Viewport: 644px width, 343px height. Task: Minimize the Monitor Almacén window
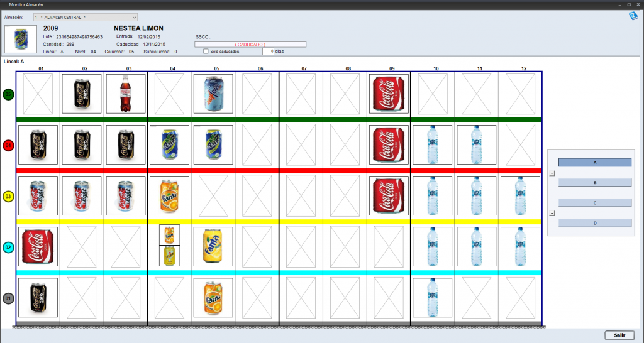pos(619,4)
